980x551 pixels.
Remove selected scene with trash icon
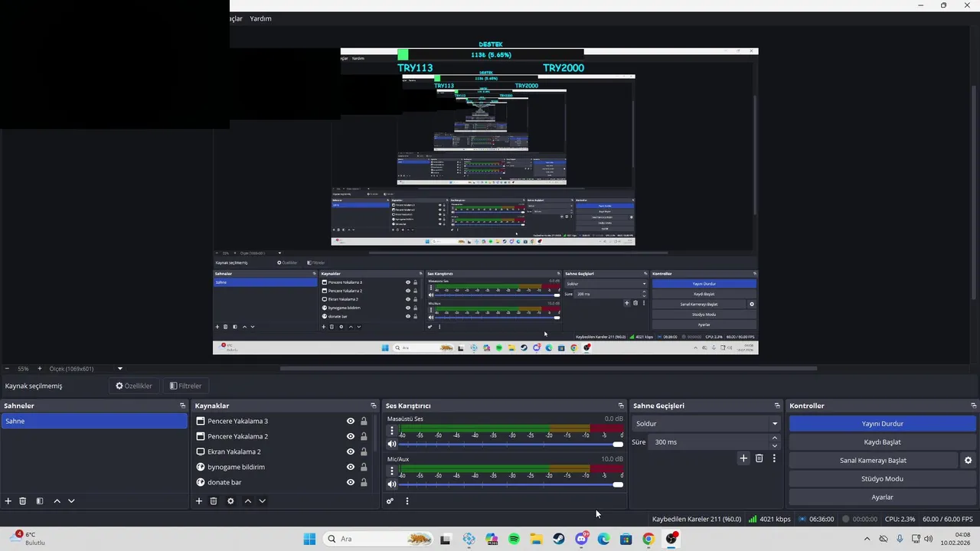coord(23,501)
